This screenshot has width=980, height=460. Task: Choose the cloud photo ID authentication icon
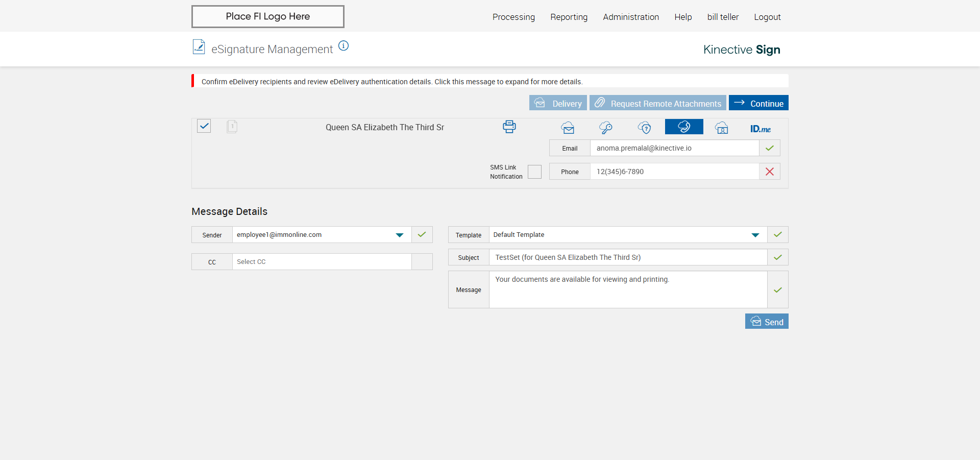coord(722,128)
